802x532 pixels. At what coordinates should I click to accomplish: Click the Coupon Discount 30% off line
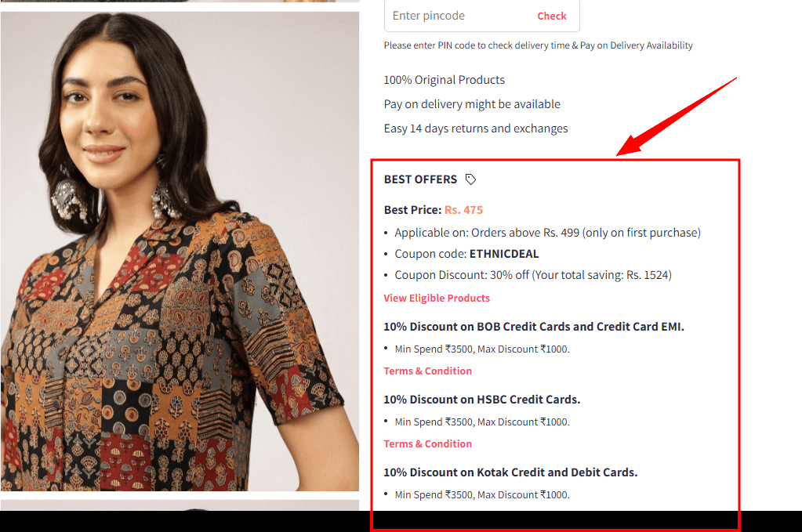[x=533, y=275]
